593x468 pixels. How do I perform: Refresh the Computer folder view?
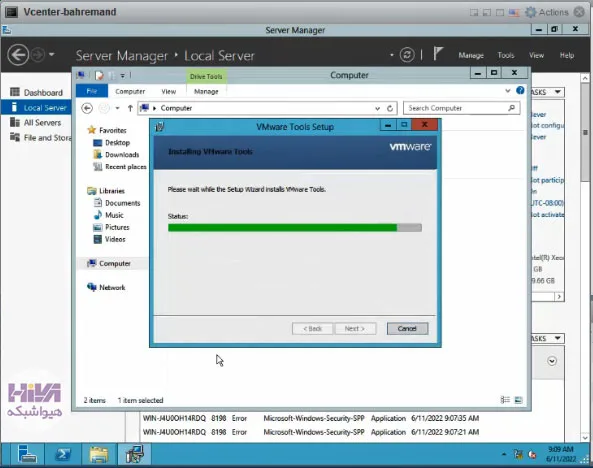tap(390, 109)
